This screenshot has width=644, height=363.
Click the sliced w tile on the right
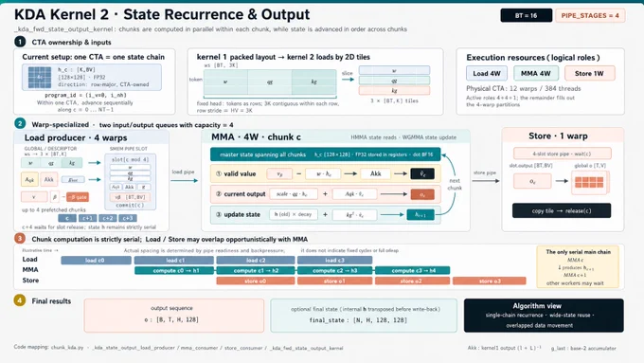click(394, 71)
